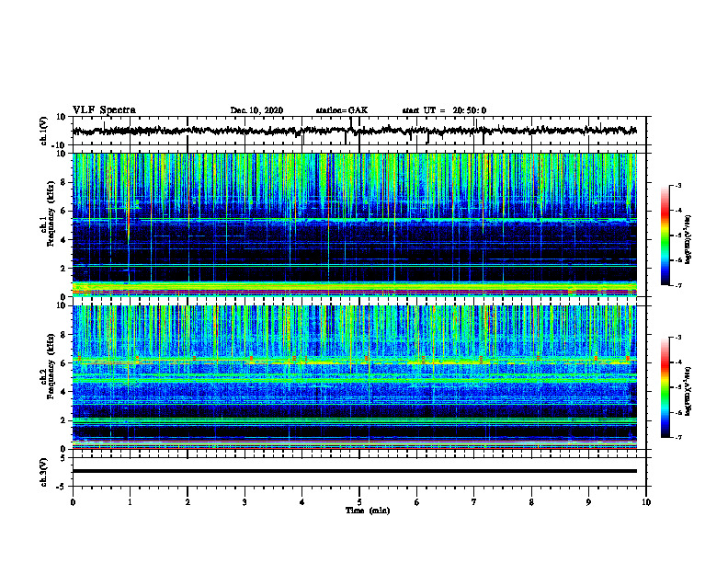Click the "2" tick on the time axis
The height and width of the screenshot is (563, 728).
[x=188, y=502]
